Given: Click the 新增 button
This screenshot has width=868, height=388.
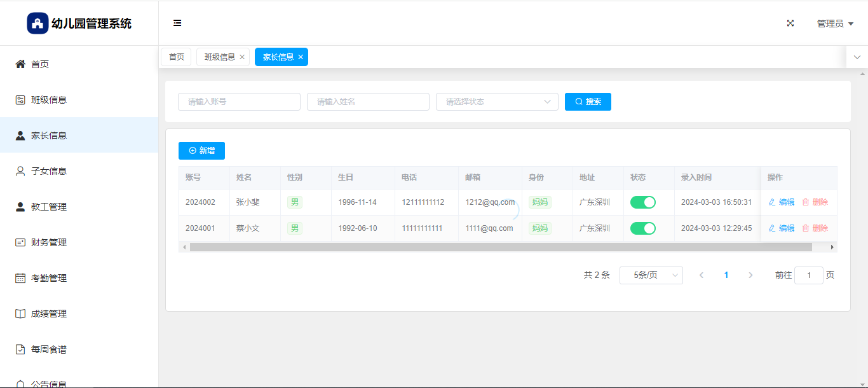Looking at the screenshot, I should [x=201, y=151].
